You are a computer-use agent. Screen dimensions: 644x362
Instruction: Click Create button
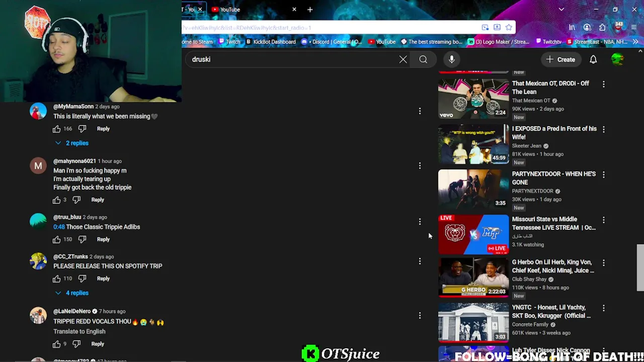(x=560, y=59)
